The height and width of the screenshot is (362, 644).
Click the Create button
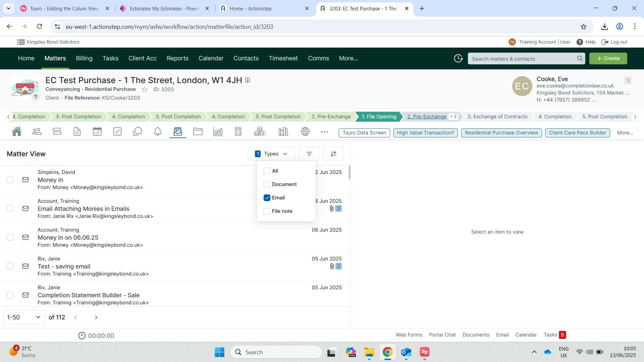(x=608, y=58)
